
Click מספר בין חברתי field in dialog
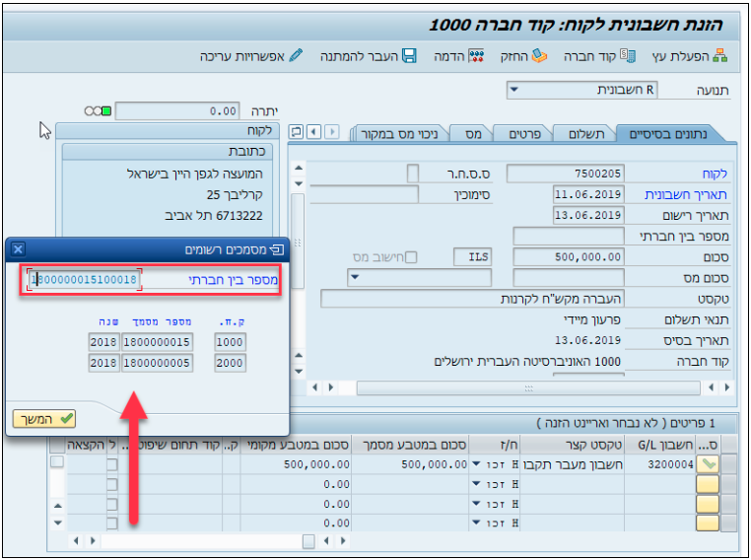pyautogui.click(x=85, y=280)
